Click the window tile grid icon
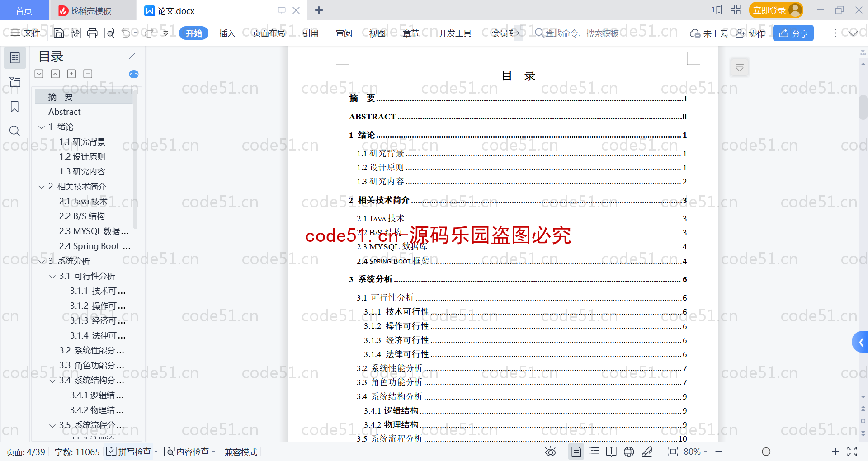Screen dimensions: 868x461 click(x=736, y=10)
